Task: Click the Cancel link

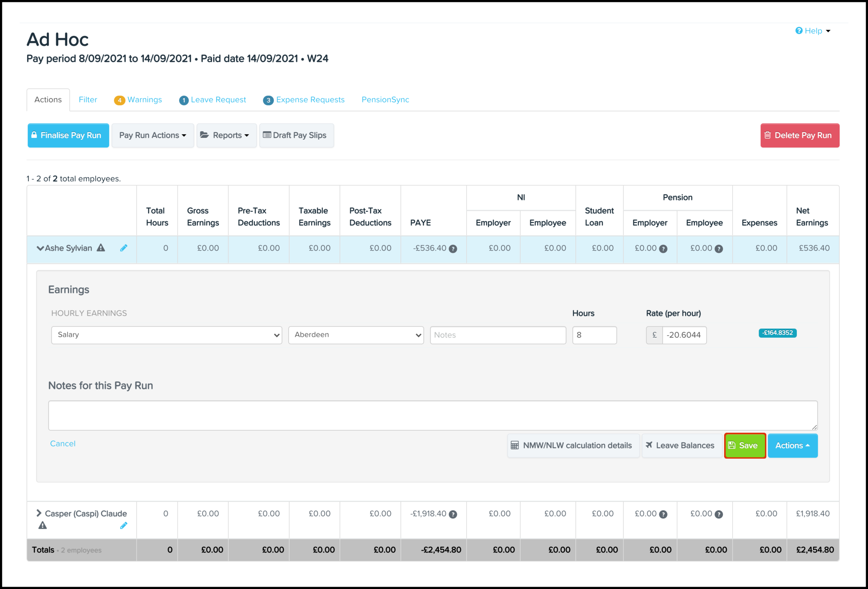Action: [x=63, y=444]
